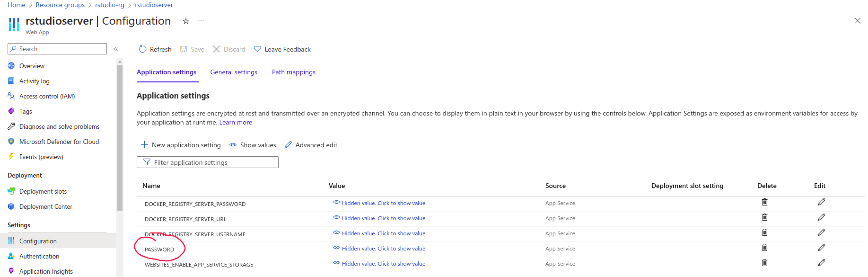Image resolution: width=868 pixels, height=277 pixels.
Task: Reveal the WEBSITES_ENABLE_APP_SERVICE_STORAGE hidden value
Action: click(379, 264)
